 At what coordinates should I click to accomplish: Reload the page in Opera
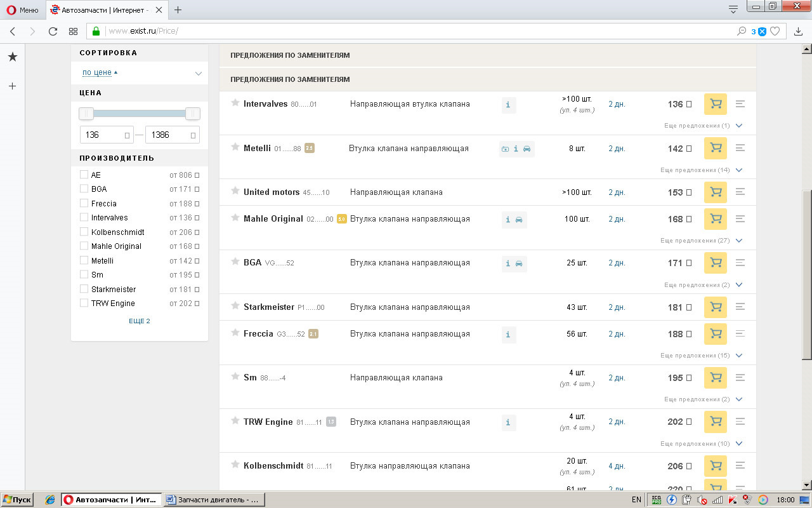click(53, 31)
